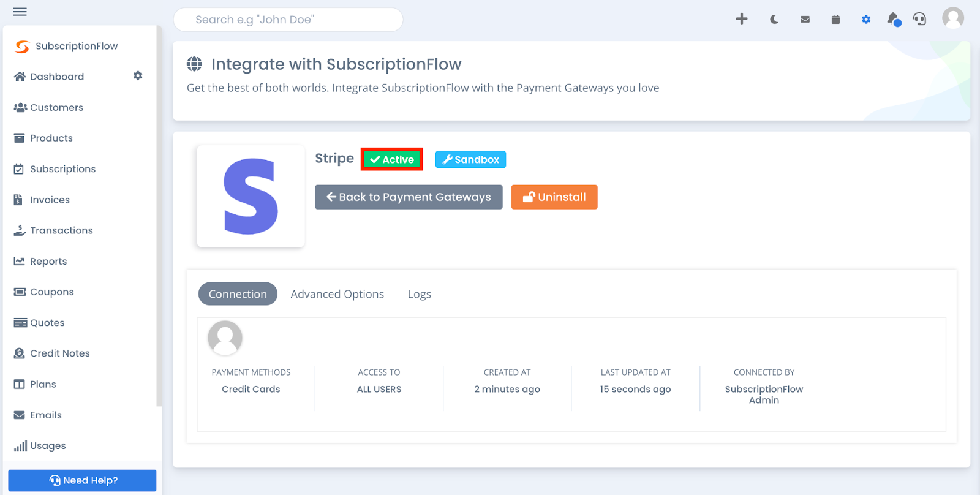Click the Sandbox mode badge
The width and height of the screenshot is (980, 495).
(470, 159)
